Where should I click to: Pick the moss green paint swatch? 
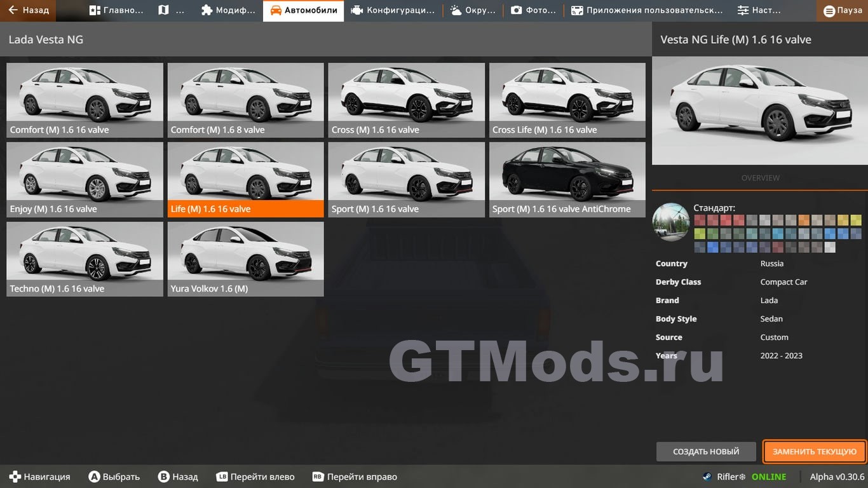713,233
